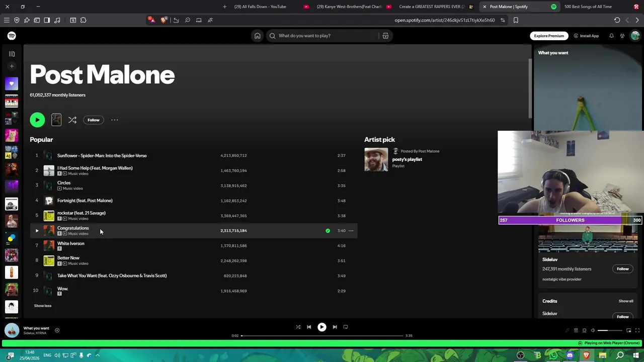Play the Congratulations track row
Screen dimensions: 644x362
pyautogui.click(x=194, y=231)
